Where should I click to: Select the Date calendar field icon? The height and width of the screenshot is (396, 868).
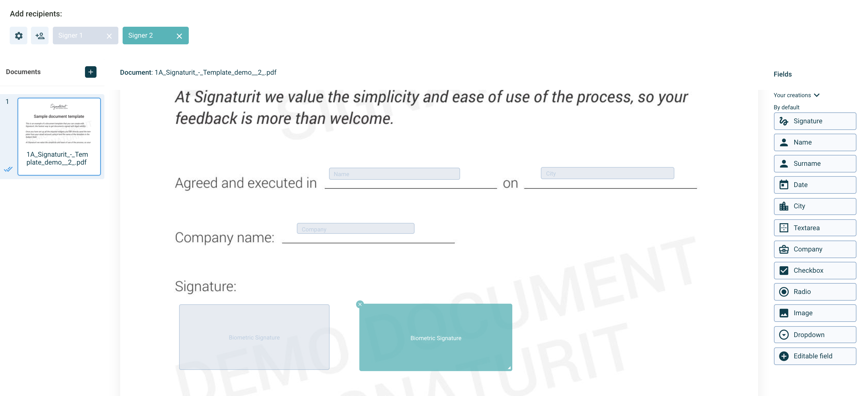784,185
